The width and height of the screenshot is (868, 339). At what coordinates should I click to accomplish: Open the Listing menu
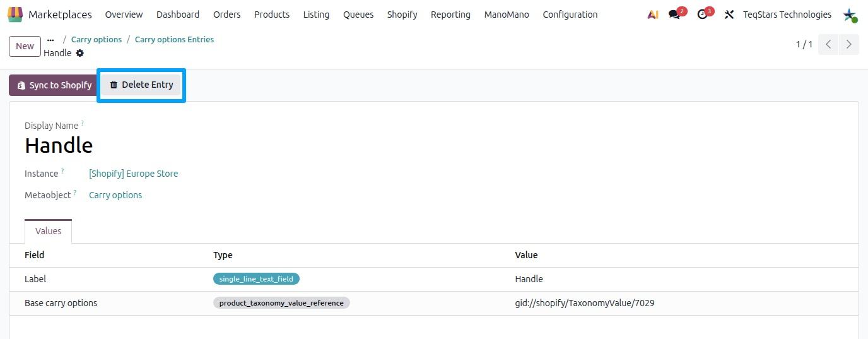point(316,15)
